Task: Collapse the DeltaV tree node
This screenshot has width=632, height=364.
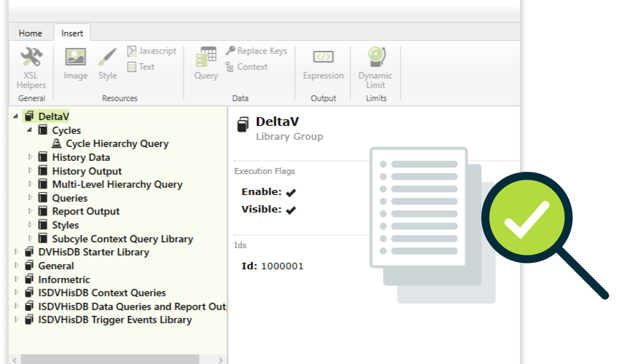Action: click(x=16, y=116)
